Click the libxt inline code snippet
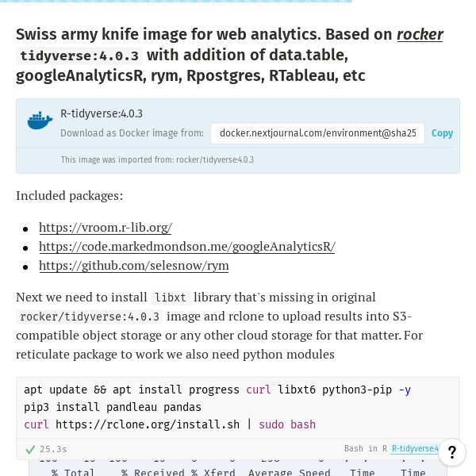This screenshot has width=476, height=476. 171,297
